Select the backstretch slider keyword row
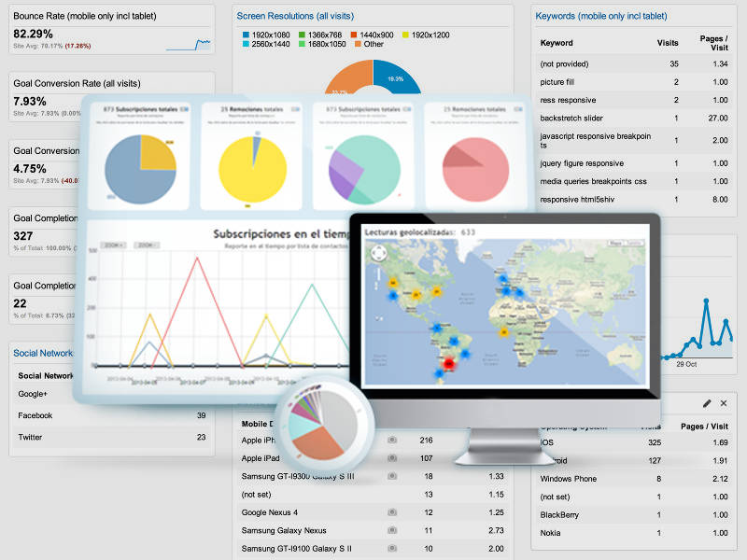747x560 pixels. coord(634,119)
